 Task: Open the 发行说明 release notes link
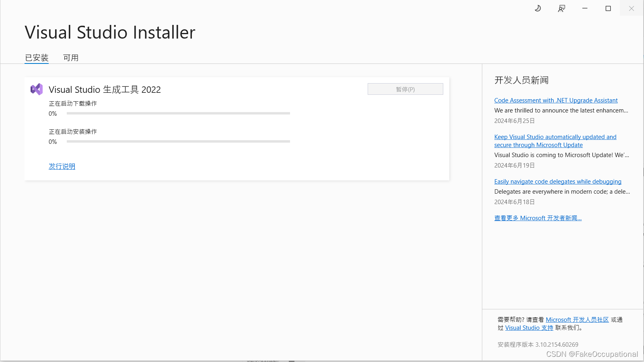click(62, 166)
